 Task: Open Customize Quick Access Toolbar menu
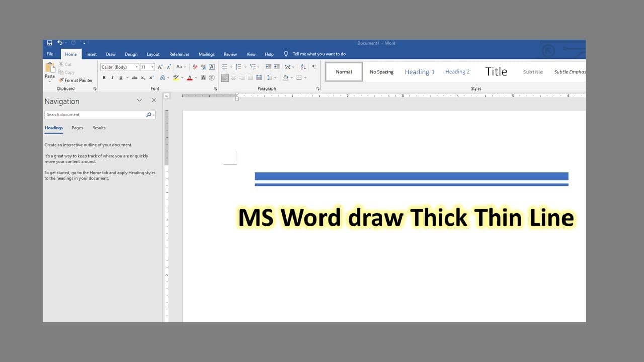[84, 43]
